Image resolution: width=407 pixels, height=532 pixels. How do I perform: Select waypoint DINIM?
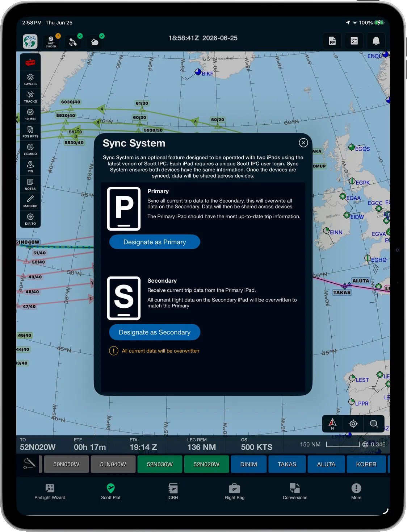(x=249, y=464)
